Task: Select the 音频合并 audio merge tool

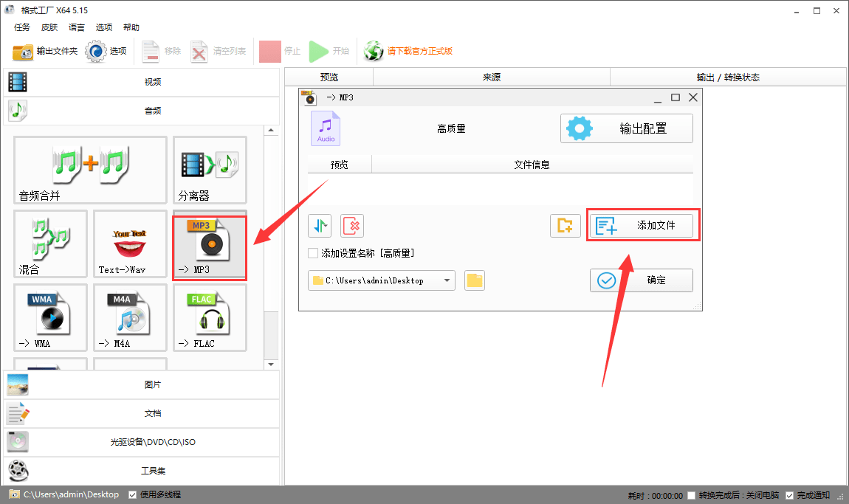Action: pyautogui.click(x=90, y=170)
